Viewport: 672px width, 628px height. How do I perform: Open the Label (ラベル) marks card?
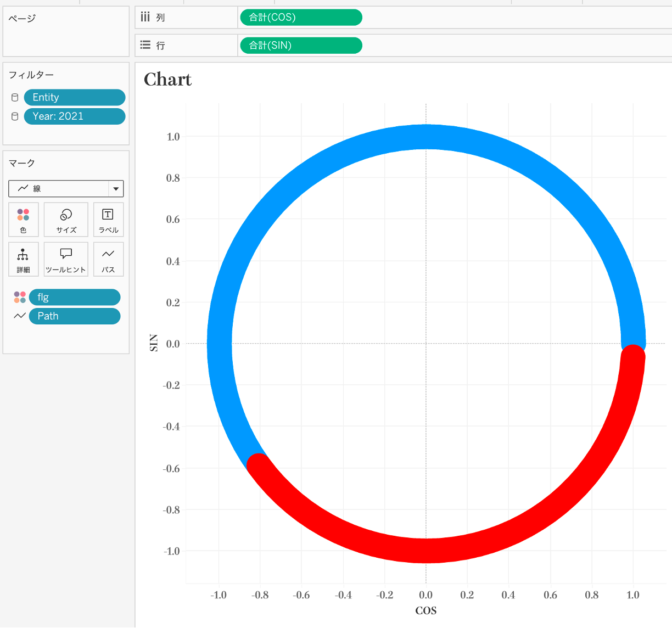(x=108, y=220)
